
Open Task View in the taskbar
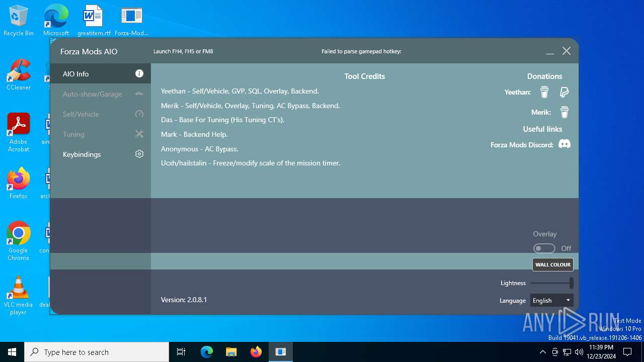[181, 352]
